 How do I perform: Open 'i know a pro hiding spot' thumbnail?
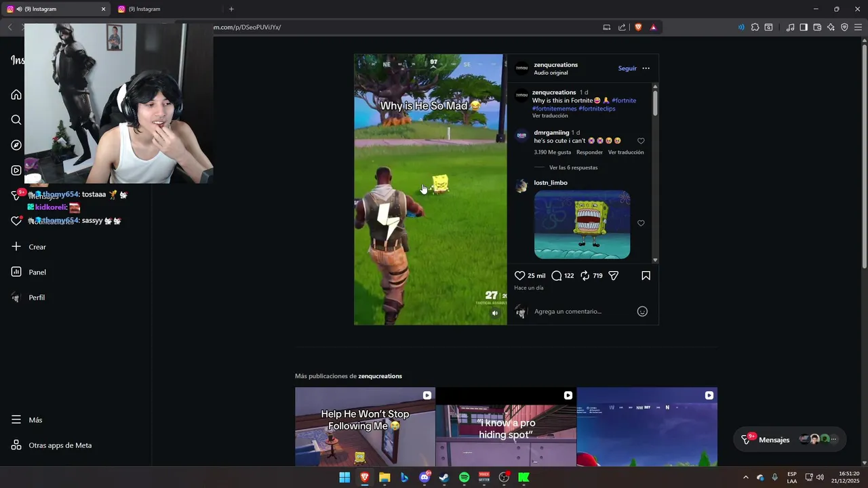(x=506, y=426)
